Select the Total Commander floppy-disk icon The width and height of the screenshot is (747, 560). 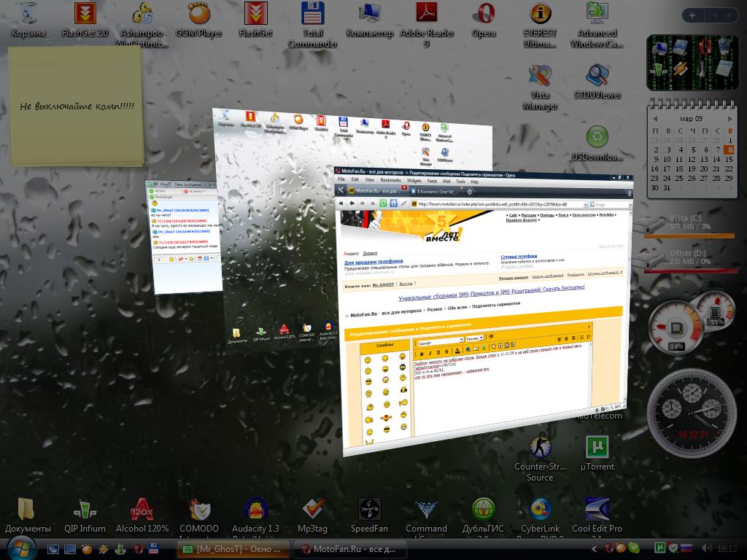coord(312,24)
